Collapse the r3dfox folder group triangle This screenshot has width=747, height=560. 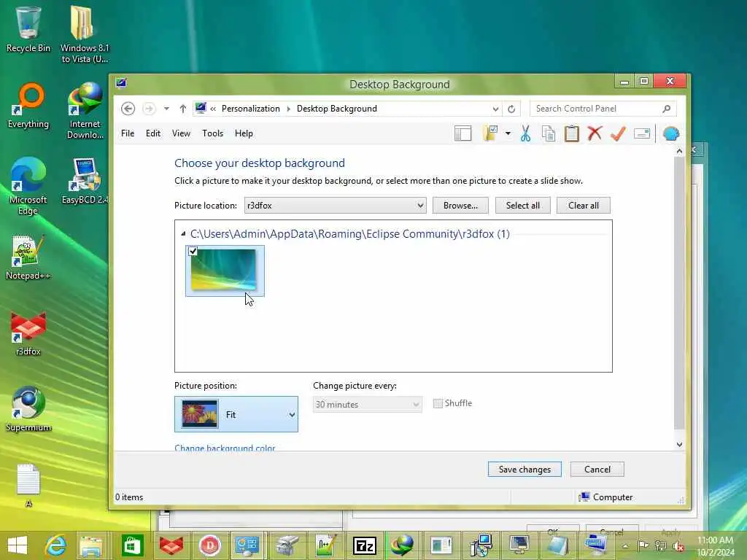tap(183, 234)
